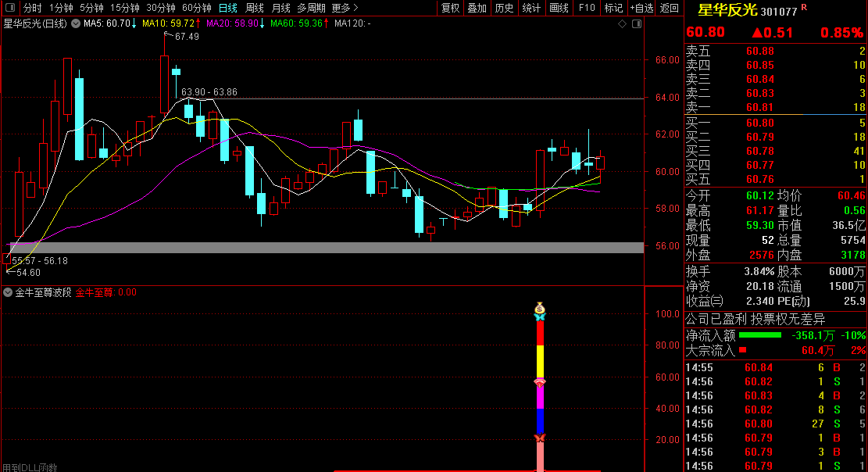Click the 换手 value 3.84%
The height and width of the screenshot is (472, 868).
[759, 271]
